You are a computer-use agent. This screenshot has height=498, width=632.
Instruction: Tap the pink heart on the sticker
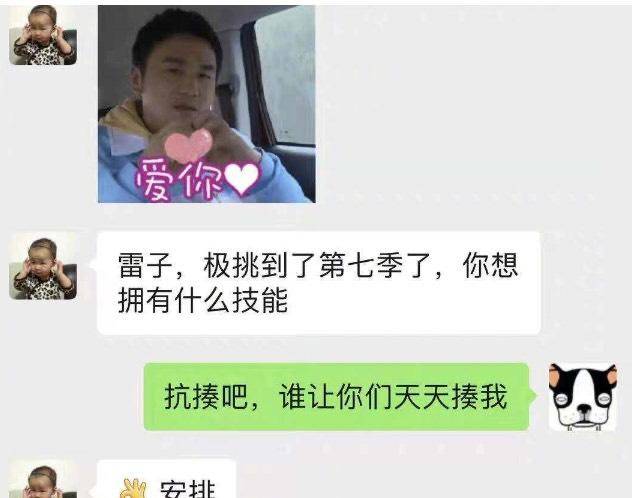pos(189,145)
